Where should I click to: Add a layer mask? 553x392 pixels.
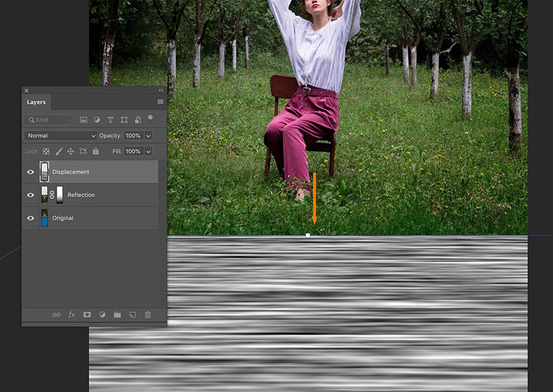click(x=87, y=315)
